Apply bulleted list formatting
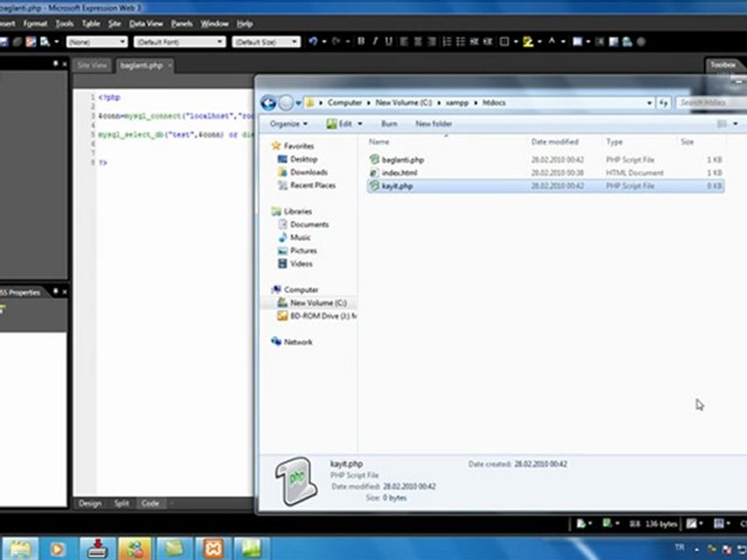This screenshot has height=560, width=747. (x=460, y=41)
